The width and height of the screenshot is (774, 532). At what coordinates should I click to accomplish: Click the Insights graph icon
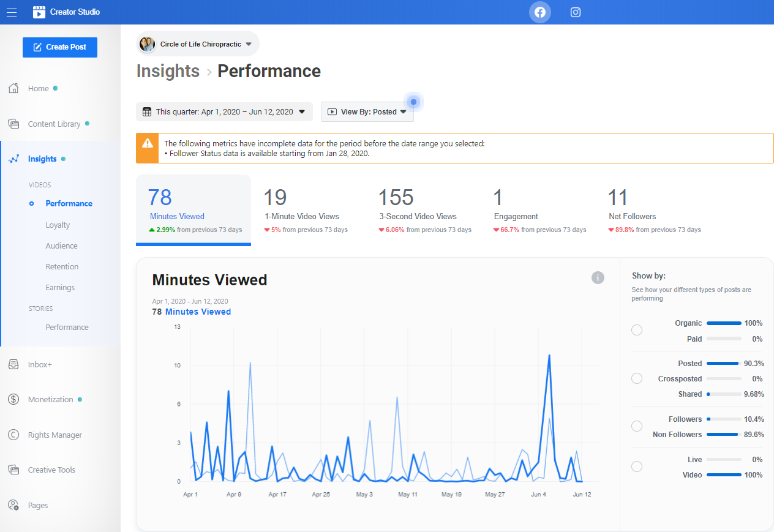tap(13, 159)
